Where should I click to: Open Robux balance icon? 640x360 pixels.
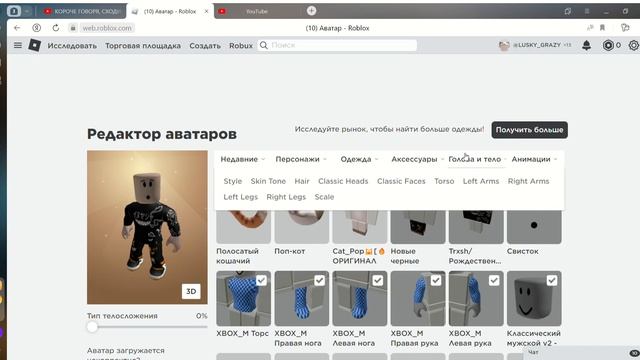click(608, 45)
